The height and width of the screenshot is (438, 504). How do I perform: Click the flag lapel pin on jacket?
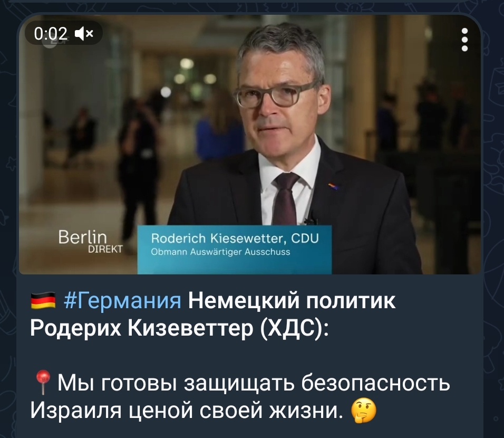333,186
